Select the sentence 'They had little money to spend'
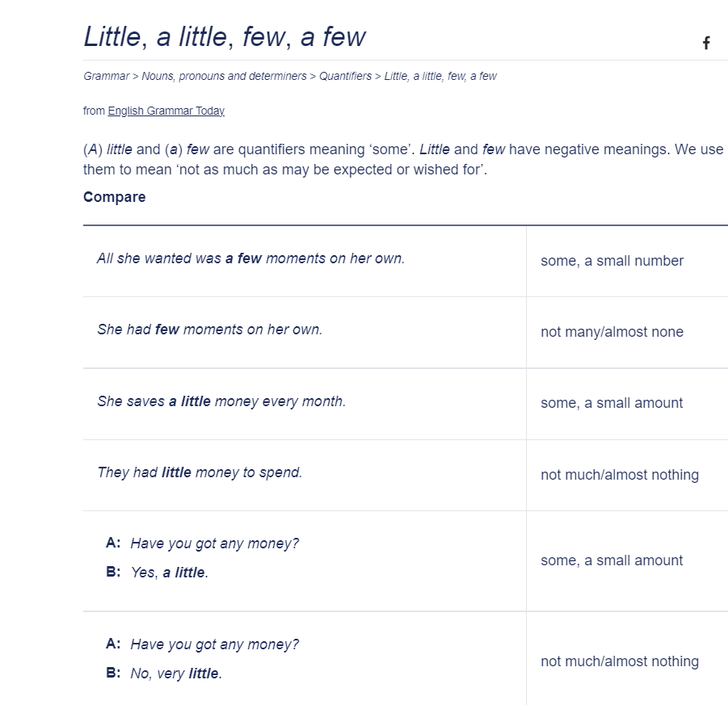 coord(200,472)
